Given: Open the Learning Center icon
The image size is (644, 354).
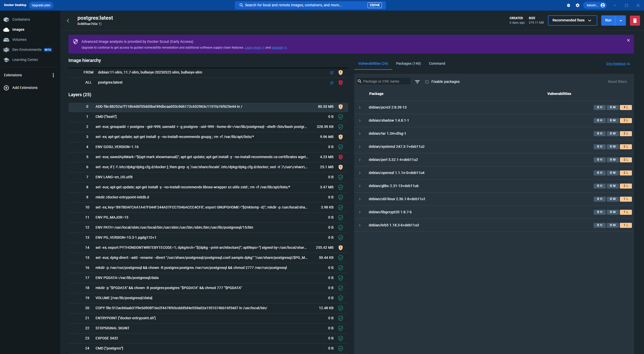Looking at the screenshot, I should coord(7,60).
